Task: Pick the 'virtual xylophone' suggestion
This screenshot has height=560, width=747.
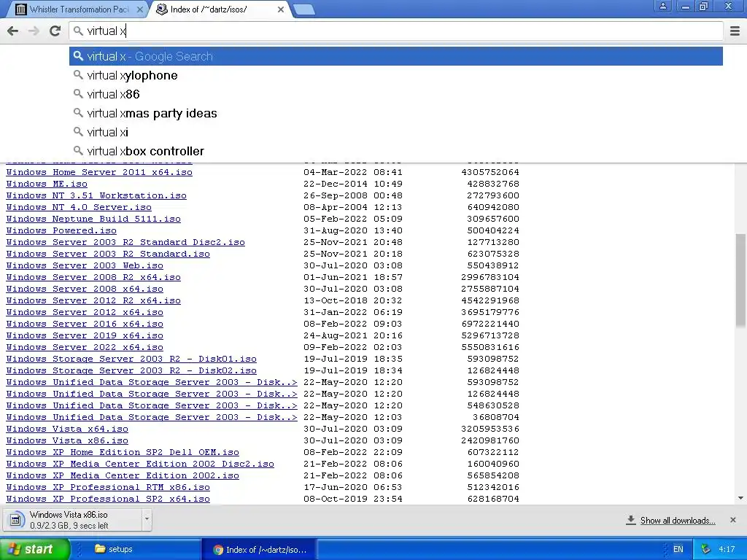Action: pyautogui.click(x=396, y=75)
